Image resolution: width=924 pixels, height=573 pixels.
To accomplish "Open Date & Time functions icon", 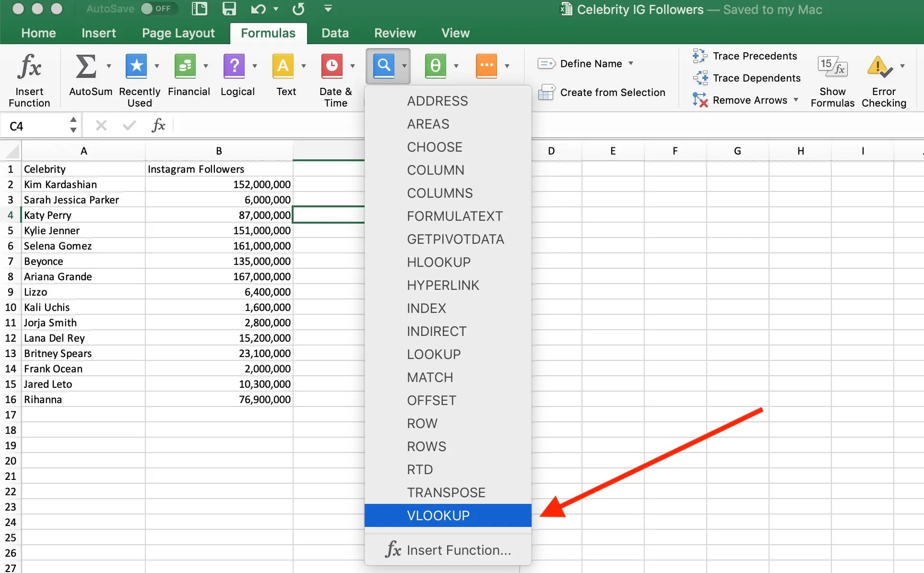I will coord(332,66).
